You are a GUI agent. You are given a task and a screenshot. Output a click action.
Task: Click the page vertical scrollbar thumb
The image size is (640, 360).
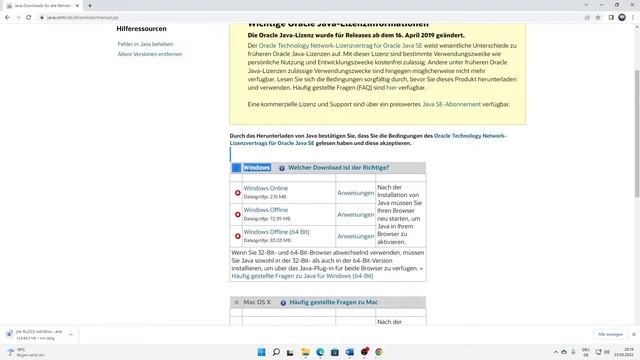637,133
